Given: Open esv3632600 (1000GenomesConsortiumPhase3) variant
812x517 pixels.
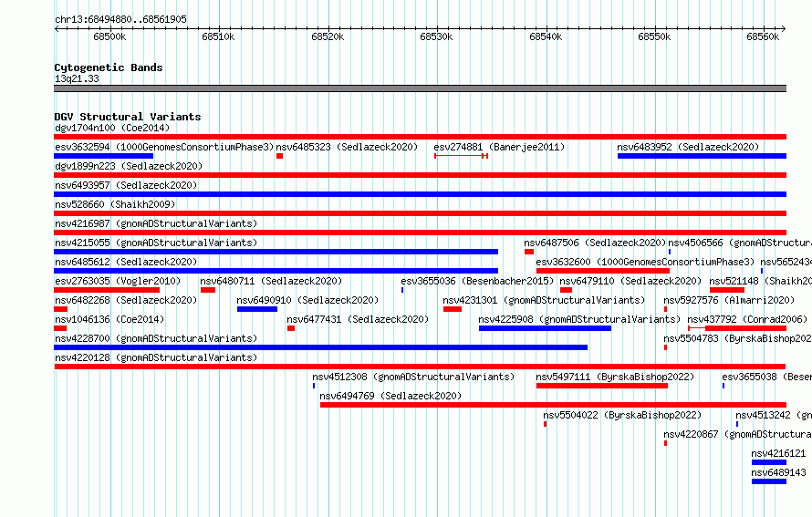Looking at the screenshot, I should pyautogui.click(x=645, y=262).
